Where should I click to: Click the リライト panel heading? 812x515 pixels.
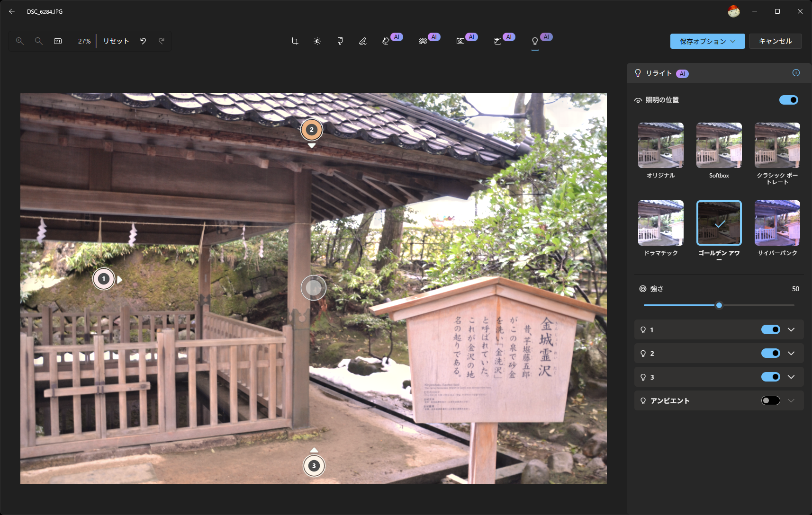click(x=659, y=73)
